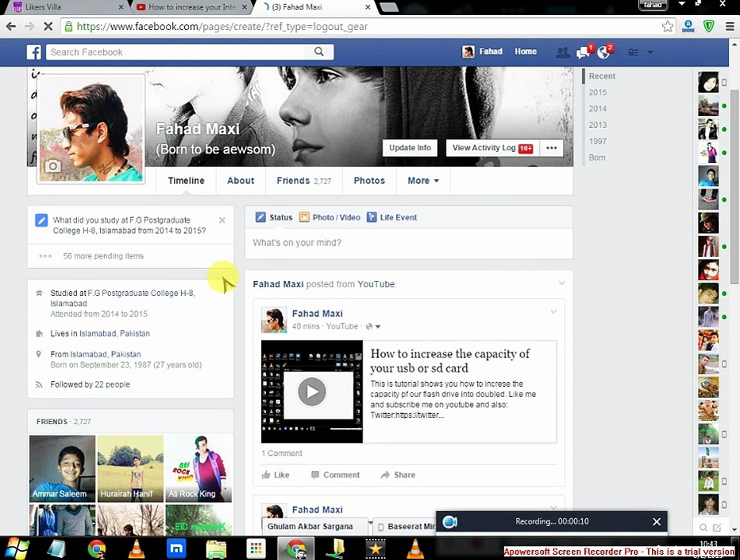This screenshot has width=740, height=560.
Task: Open the three-dots menu beside Activity Log
Action: [552, 148]
